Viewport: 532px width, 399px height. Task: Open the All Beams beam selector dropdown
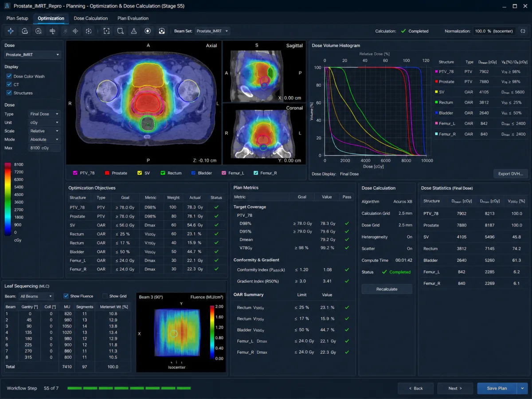point(36,296)
